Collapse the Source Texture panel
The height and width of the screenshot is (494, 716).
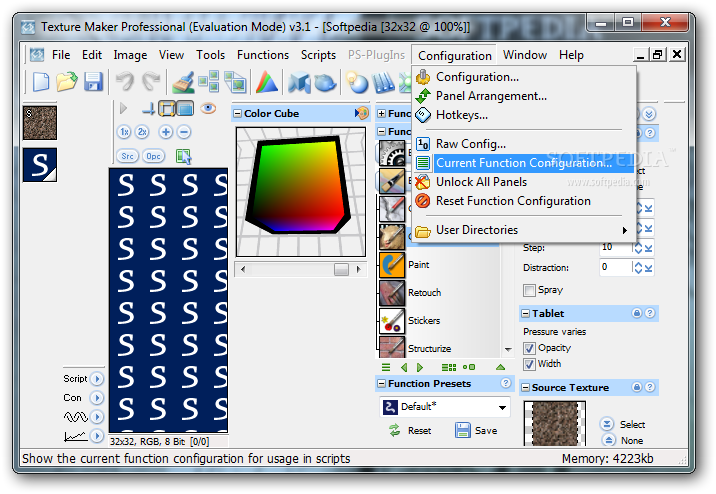tap(526, 388)
